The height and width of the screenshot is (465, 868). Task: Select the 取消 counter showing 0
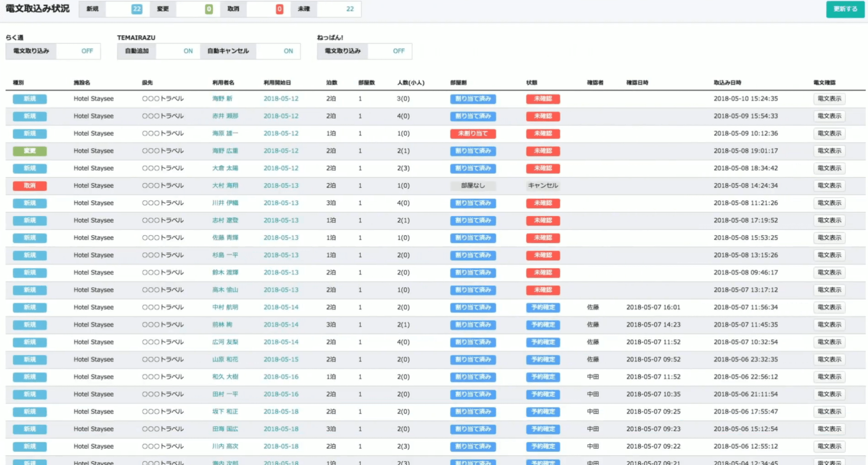coord(279,9)
